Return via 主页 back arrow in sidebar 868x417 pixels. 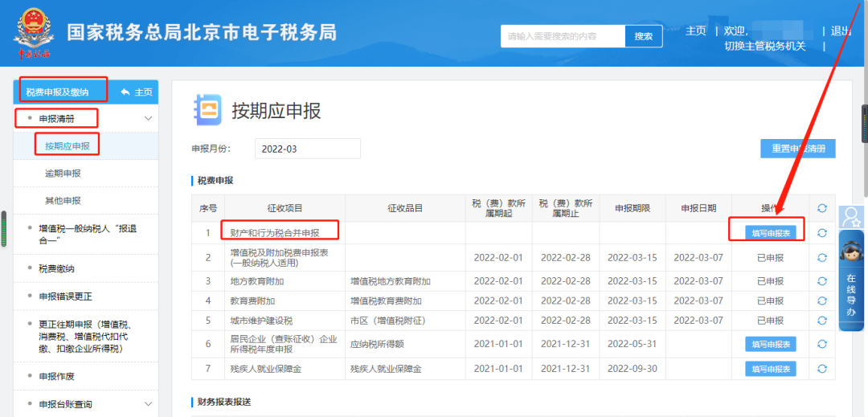pyautogui.click(x=136, y=92)
